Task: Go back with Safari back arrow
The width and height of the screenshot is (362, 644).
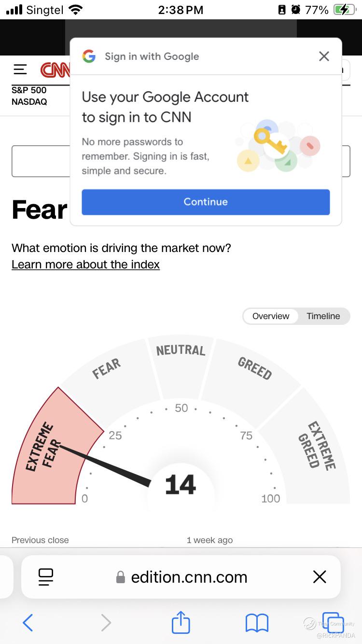Action: [28, 623]
